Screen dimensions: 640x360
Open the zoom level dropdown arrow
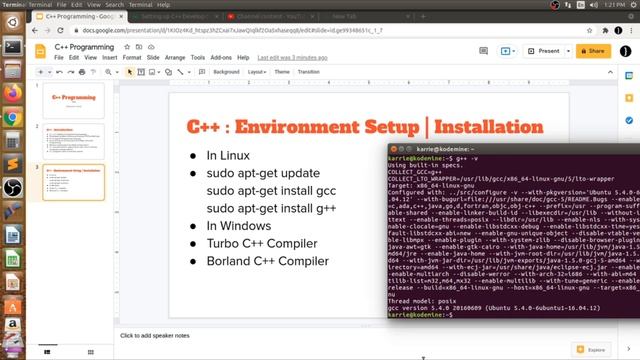pos(117,72)
